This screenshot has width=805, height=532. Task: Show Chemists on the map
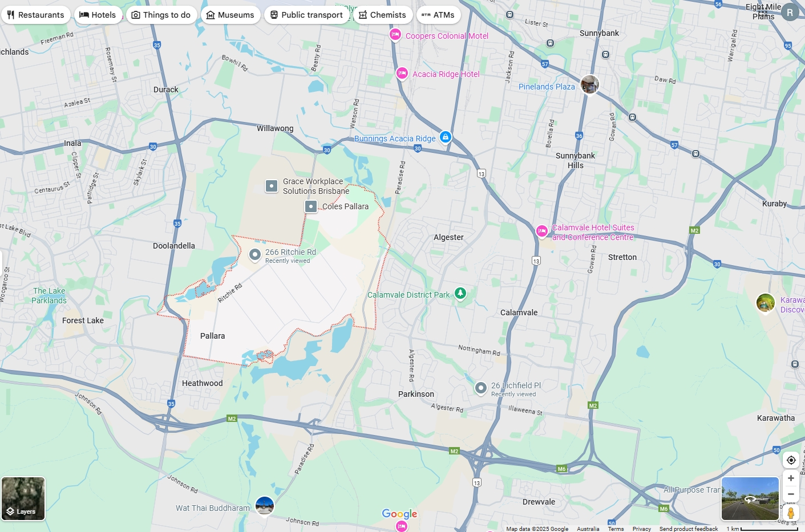383,15
